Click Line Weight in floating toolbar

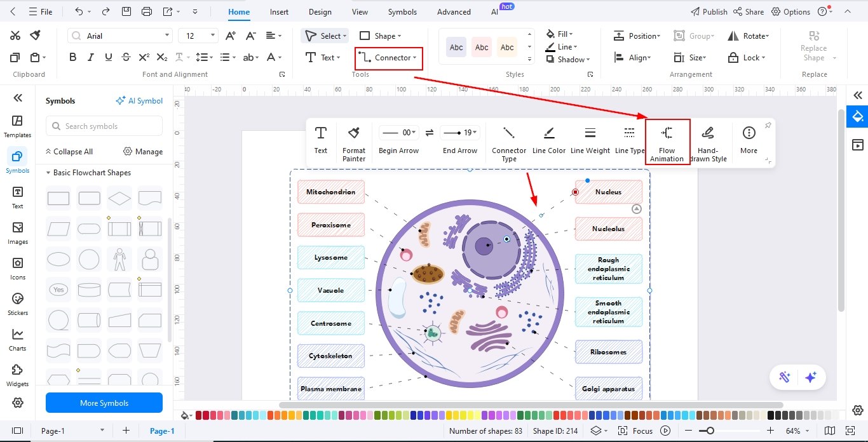590,140
